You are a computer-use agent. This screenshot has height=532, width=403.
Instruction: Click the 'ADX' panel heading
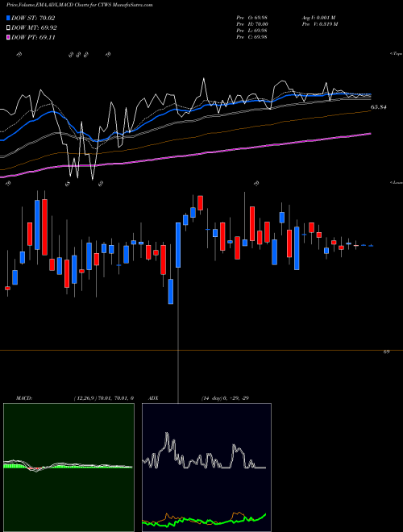pos(153,398)
